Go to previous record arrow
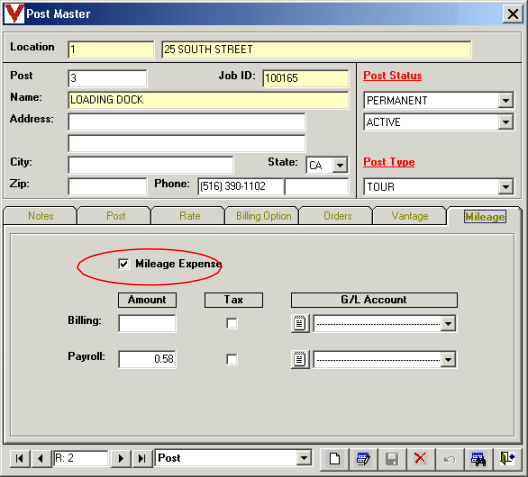 click(x=40, y=458)
